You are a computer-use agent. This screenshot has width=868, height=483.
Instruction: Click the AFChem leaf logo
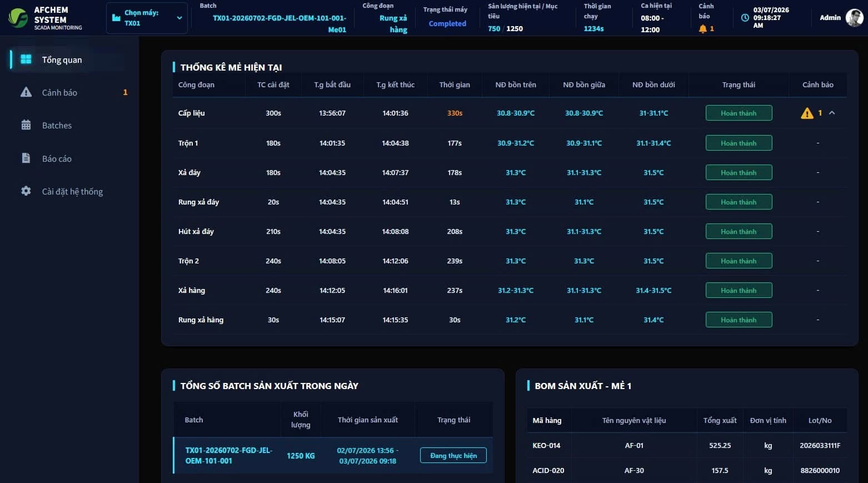(x=18, y=18)
